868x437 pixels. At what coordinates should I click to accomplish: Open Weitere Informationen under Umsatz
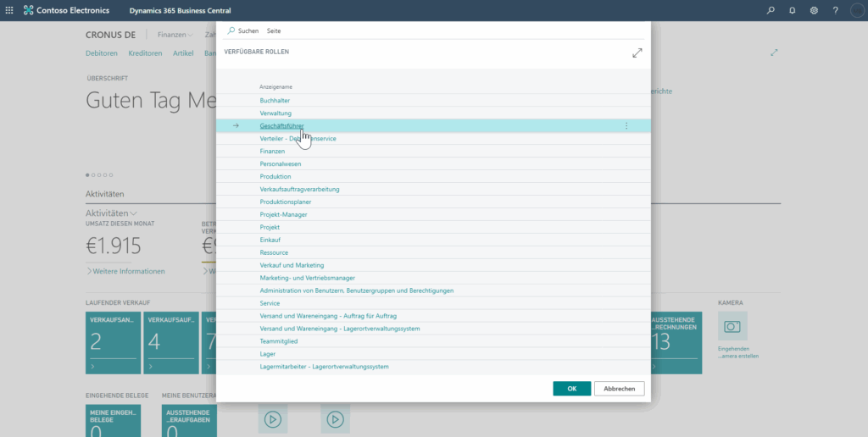tap(128, 271)
